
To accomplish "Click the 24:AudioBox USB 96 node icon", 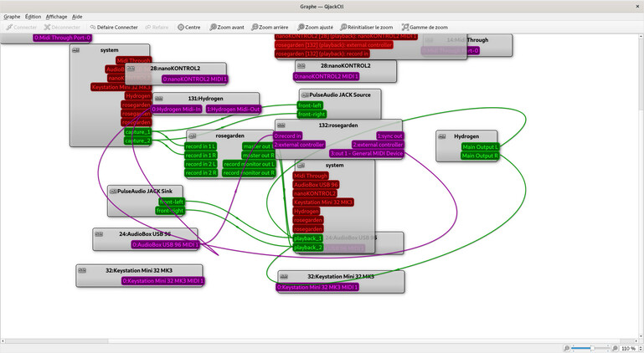I will 99,234.
